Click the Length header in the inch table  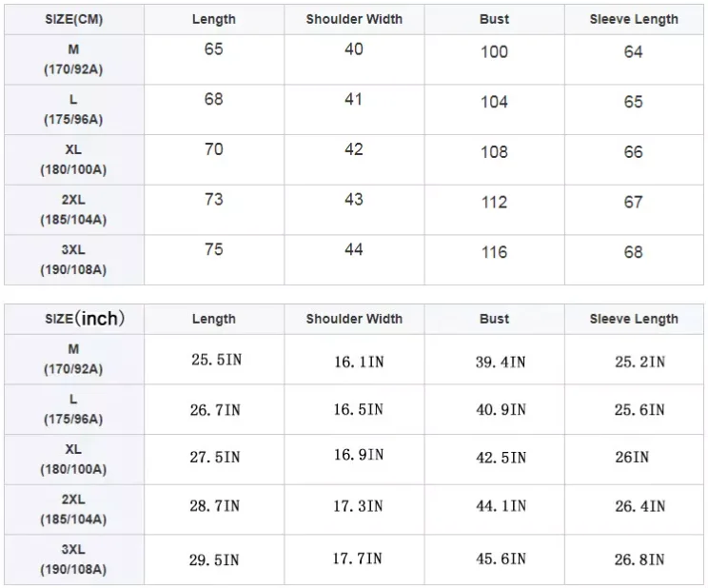pos(214,319)
